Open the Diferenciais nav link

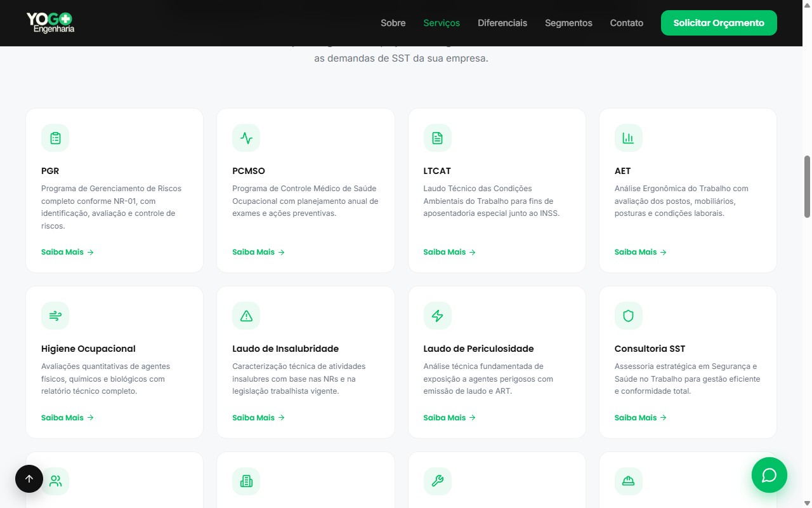click(502, 23)
